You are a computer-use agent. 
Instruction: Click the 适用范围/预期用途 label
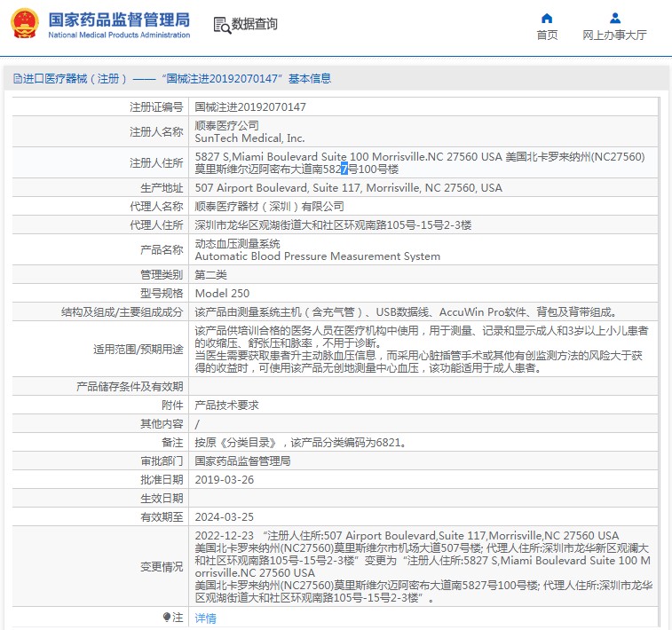click(138, 349)
